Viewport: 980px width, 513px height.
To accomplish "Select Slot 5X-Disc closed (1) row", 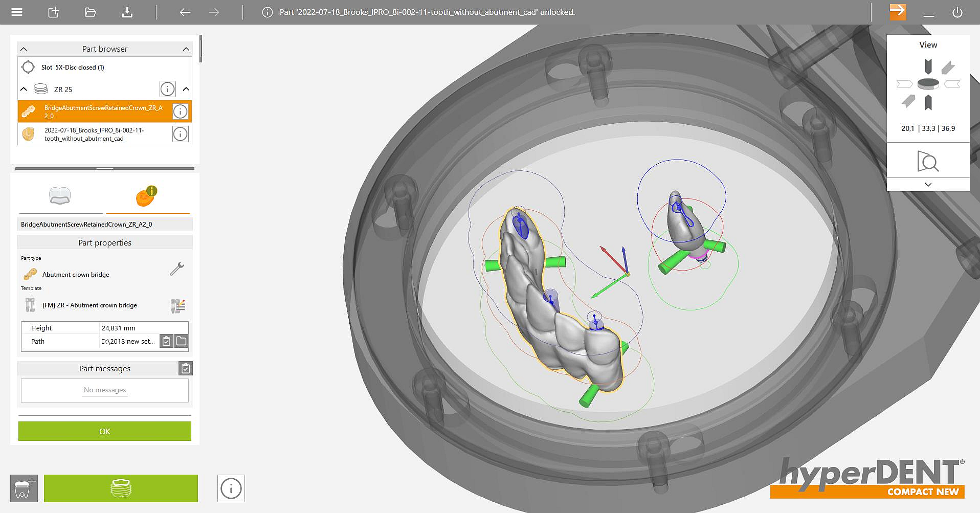I will click(x=105, y=67).
